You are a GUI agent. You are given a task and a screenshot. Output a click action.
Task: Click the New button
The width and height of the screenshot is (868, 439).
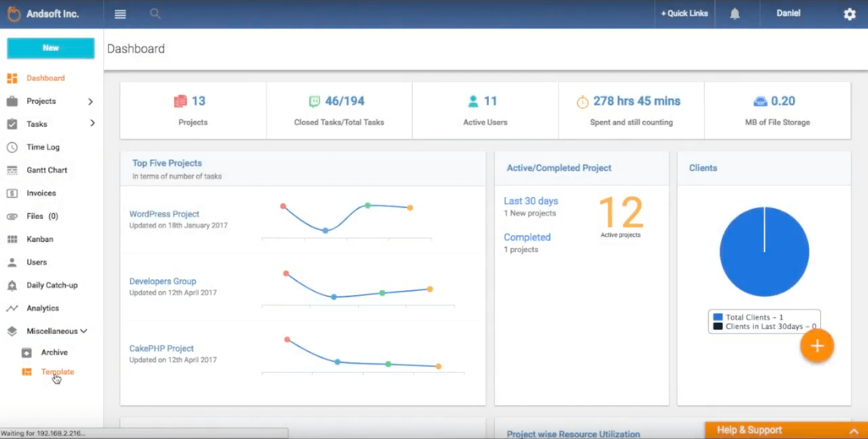point(51,48)
